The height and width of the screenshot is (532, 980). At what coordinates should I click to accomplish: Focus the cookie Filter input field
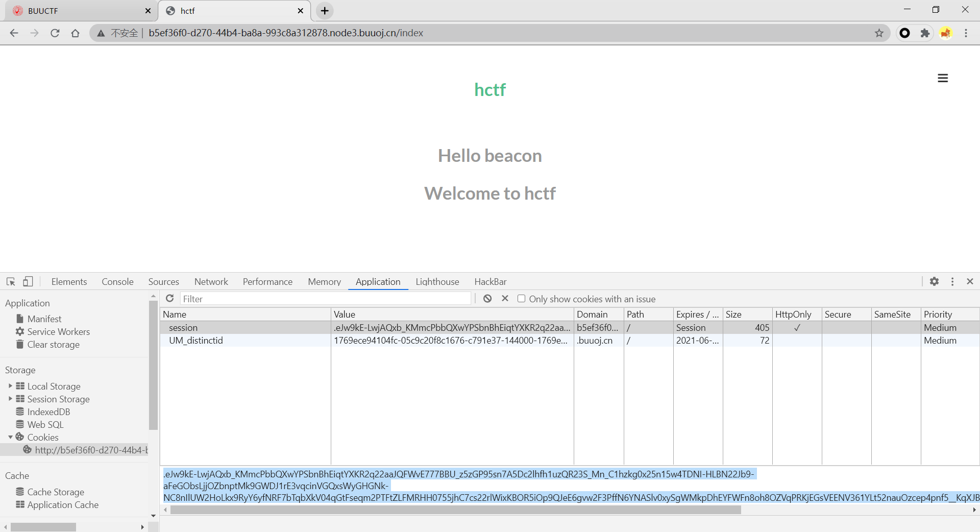tap(326, 299)
